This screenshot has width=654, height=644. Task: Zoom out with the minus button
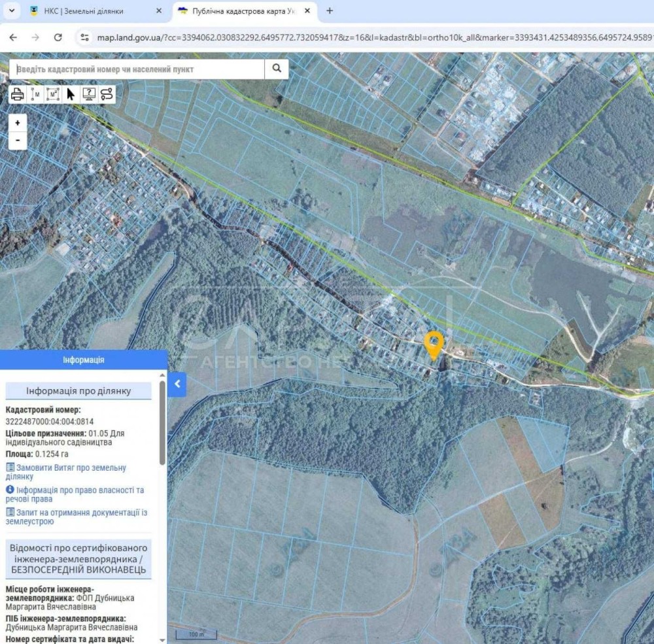[18, 140]
